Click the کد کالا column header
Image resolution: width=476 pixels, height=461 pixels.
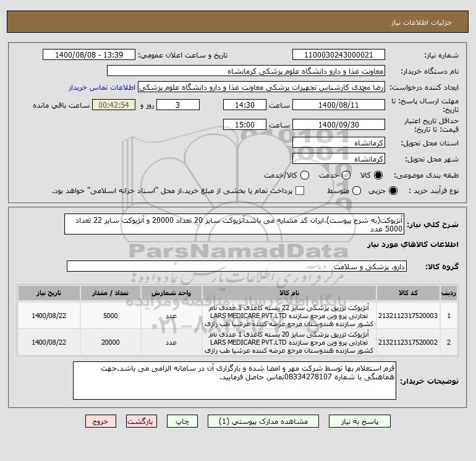(x=408, y=293)
